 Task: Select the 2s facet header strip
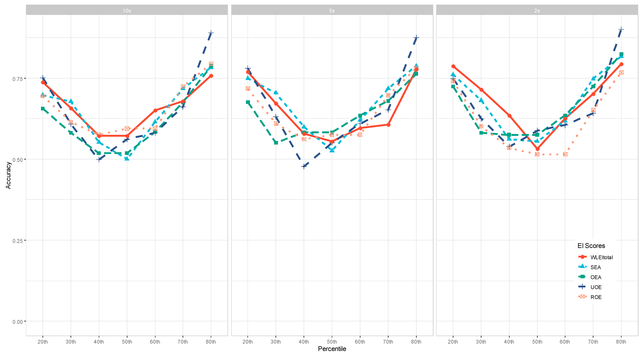[537, 10]
